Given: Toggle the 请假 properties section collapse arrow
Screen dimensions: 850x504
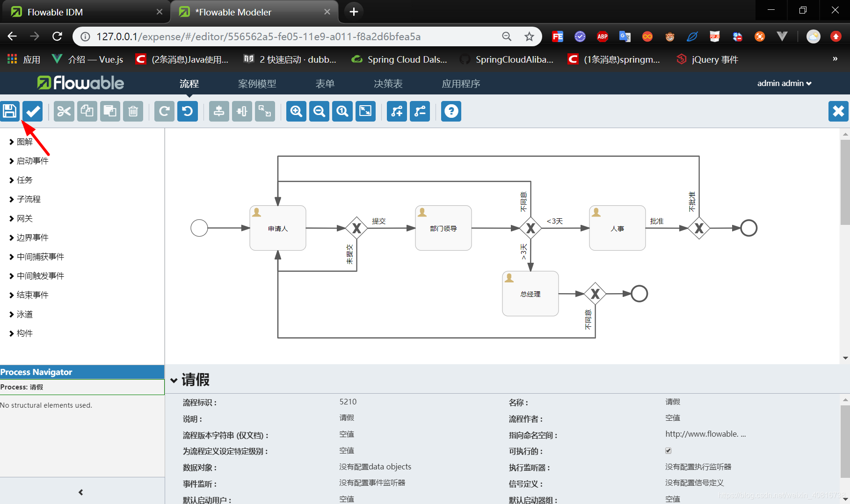Looking at the screenshot, I should [x=174, y=380].
